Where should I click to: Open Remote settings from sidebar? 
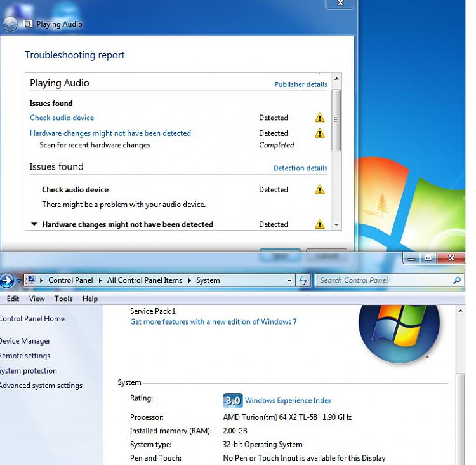pos(25,356)
